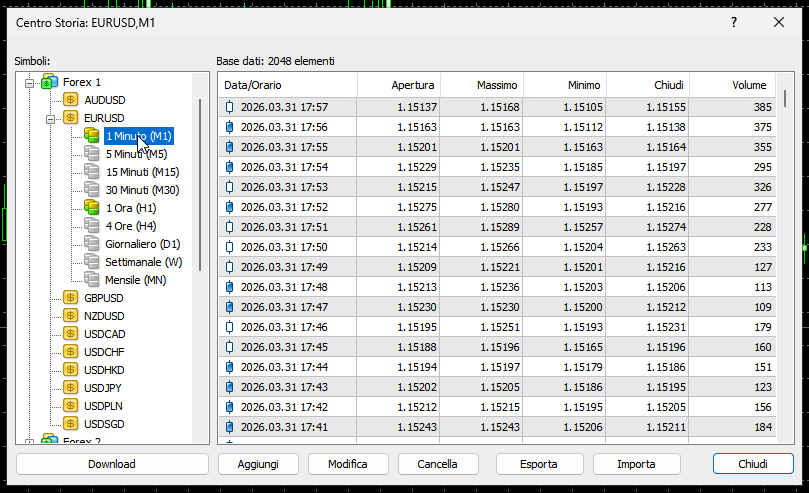809x493 pixels.
Task: Click the 1 Minuto (M1) database icon
Action: click(91, 136)
